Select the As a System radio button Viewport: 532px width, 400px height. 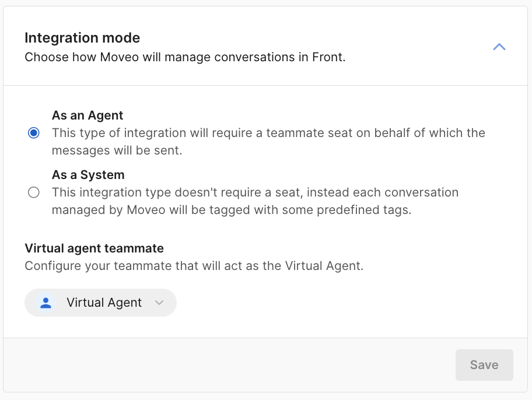click(x=34, y=192)
